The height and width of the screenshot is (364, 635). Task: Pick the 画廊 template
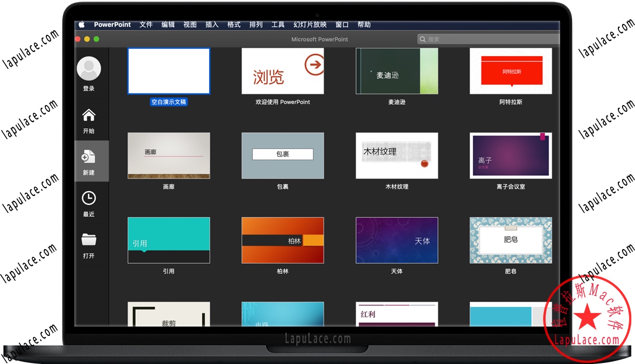click(x=169, y=155)
